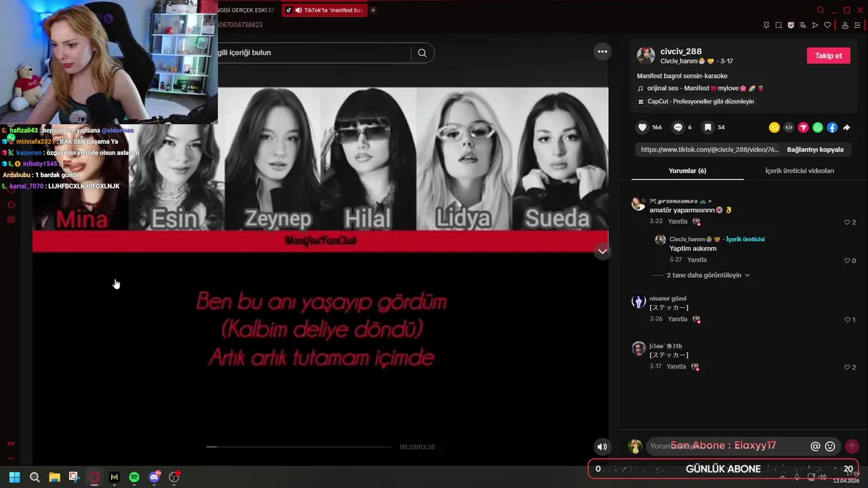Click the Opera GX sidebar settings gear
This screenshot has width=868, height=488.
(x=11, y=220)
